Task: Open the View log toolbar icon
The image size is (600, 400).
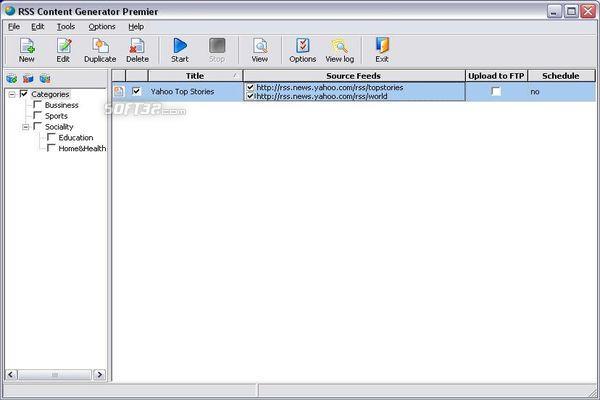Action: pos(340,50)
